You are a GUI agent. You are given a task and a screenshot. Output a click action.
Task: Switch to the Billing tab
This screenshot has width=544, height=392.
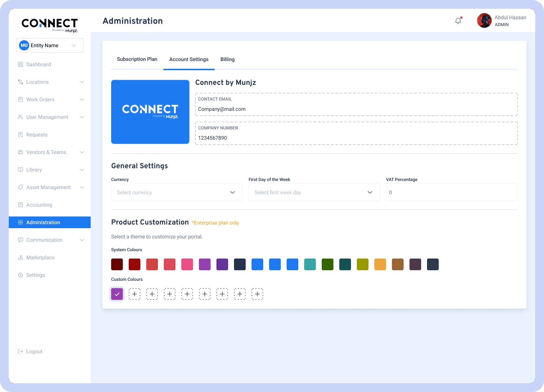pyautogui.click(x=227, y=59)
